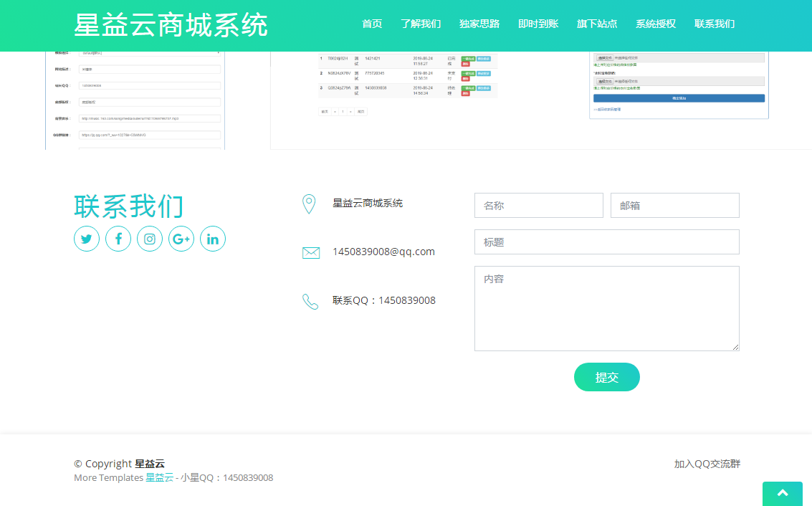Click the scroll-to-top arrow button

click(x=782, y=494)
